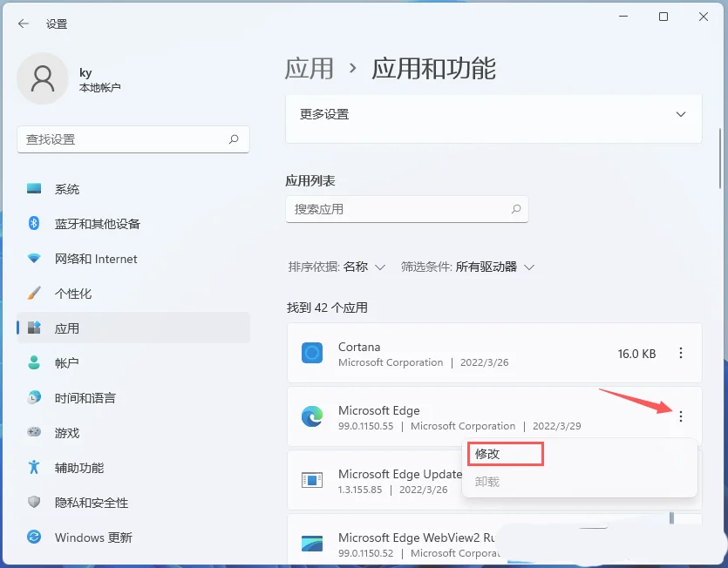
Task: Minimize the Settings window
Action: (x=623, y=17)
